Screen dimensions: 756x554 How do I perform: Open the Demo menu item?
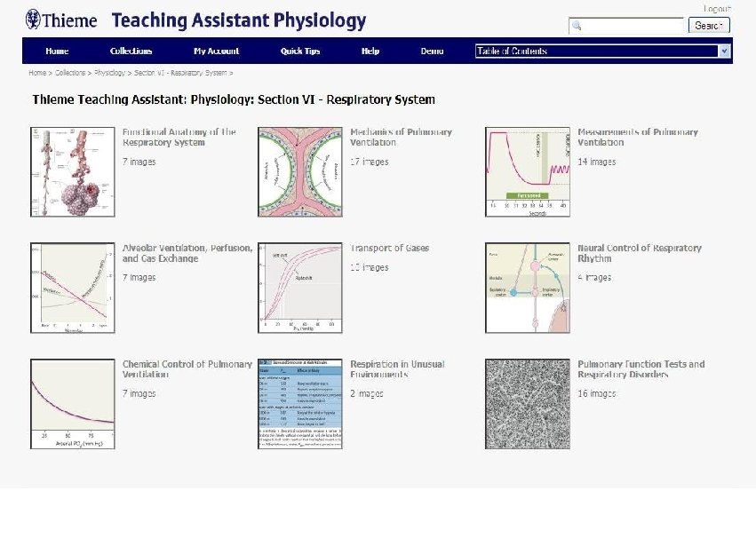pyautogui.click(x=432, y=51)
